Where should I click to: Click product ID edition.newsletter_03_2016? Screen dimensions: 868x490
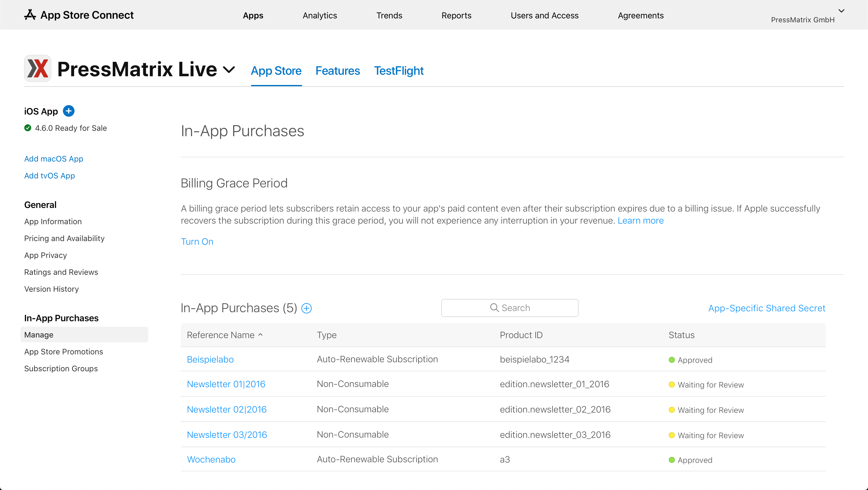[x=555, y=435]
